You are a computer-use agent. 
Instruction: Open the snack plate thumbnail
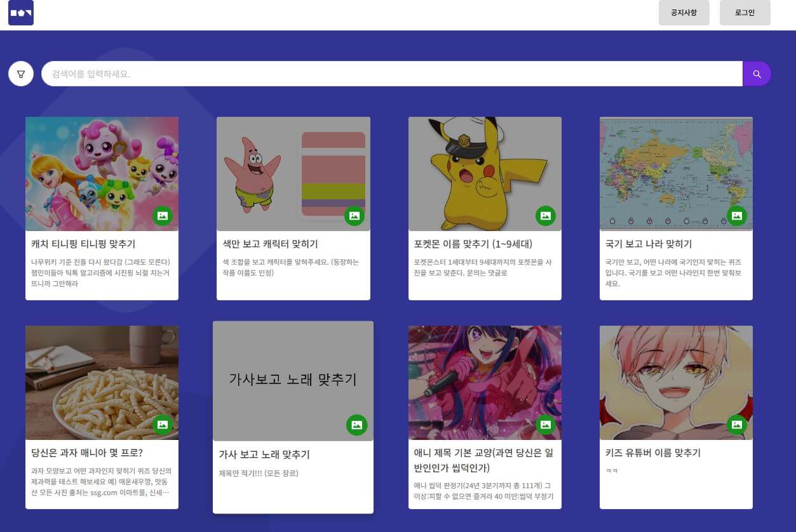102,383
